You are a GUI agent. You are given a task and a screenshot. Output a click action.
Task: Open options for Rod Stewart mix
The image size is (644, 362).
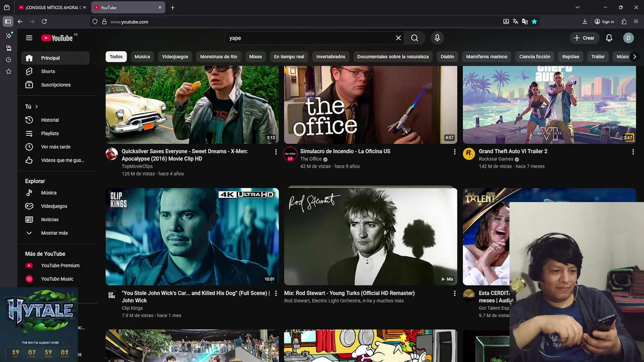pyautogui.click(x=454, y=294)
